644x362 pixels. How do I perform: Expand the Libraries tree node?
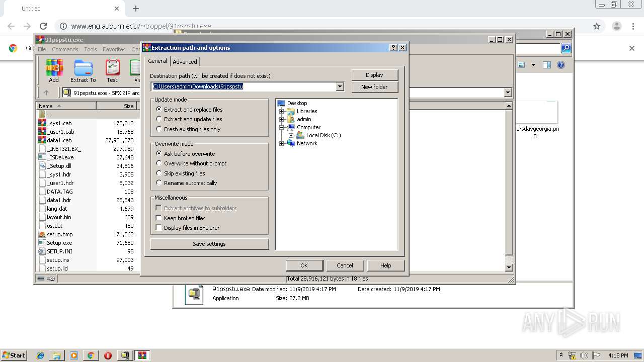click(x=282, y=111)
